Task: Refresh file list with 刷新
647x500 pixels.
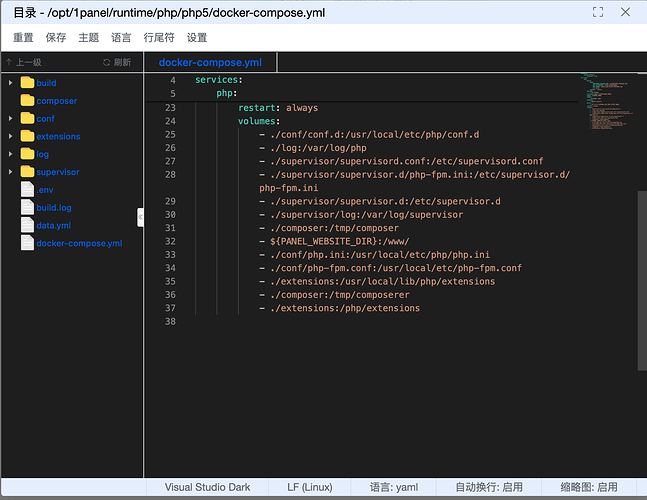Action: click(x=117, y=62)
